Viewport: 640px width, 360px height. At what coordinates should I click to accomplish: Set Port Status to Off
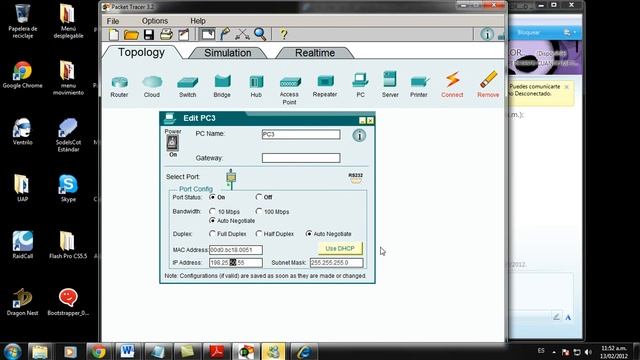pos(259,197)
